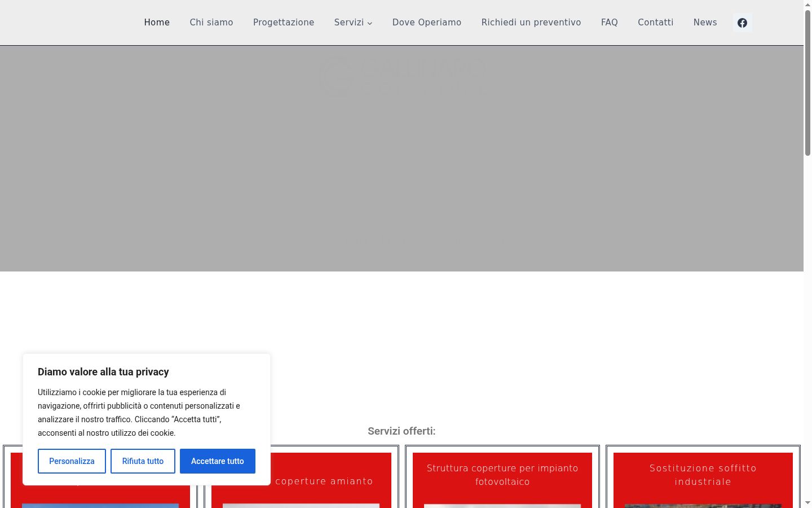Screen dimensions: 812x508
Task: Open the Facebook page icon
Action: 742,23
